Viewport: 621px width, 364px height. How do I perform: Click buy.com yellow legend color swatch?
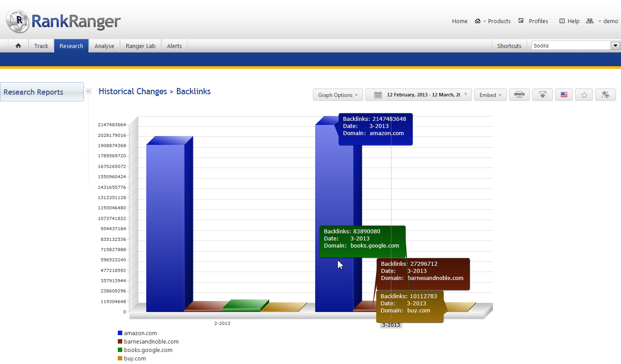[120, 358]
